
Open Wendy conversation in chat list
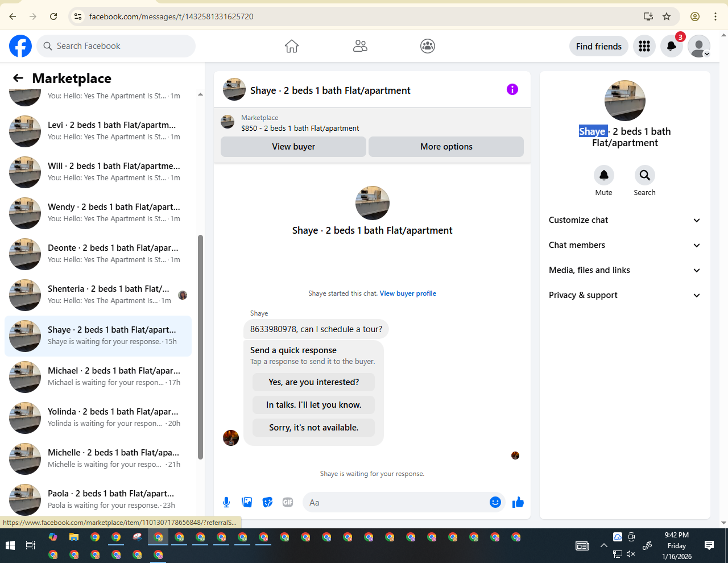98,213
